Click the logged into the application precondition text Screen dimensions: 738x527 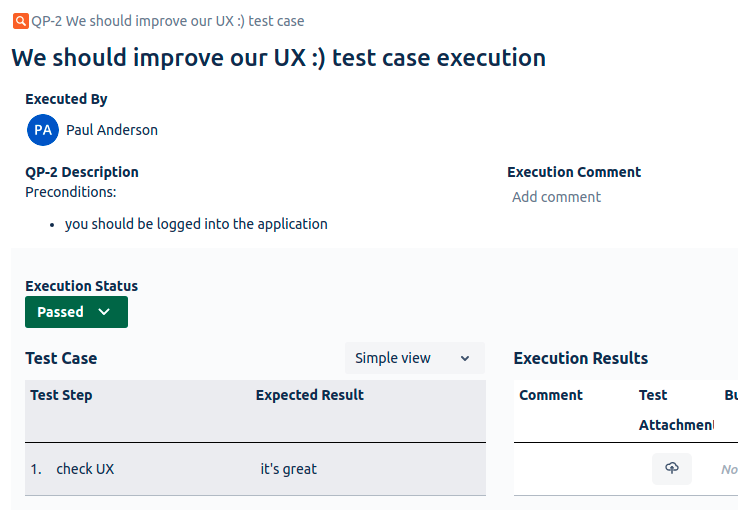point(196,224)
